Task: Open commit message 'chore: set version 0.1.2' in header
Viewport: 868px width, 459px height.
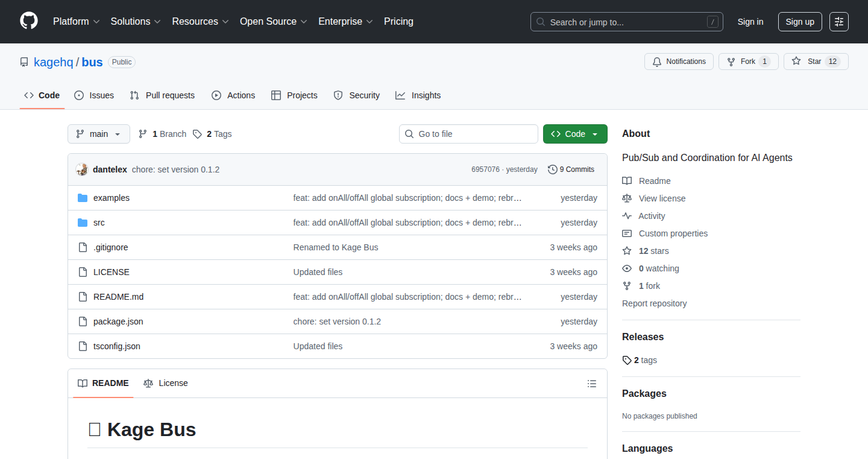Action: coord(175,169)
